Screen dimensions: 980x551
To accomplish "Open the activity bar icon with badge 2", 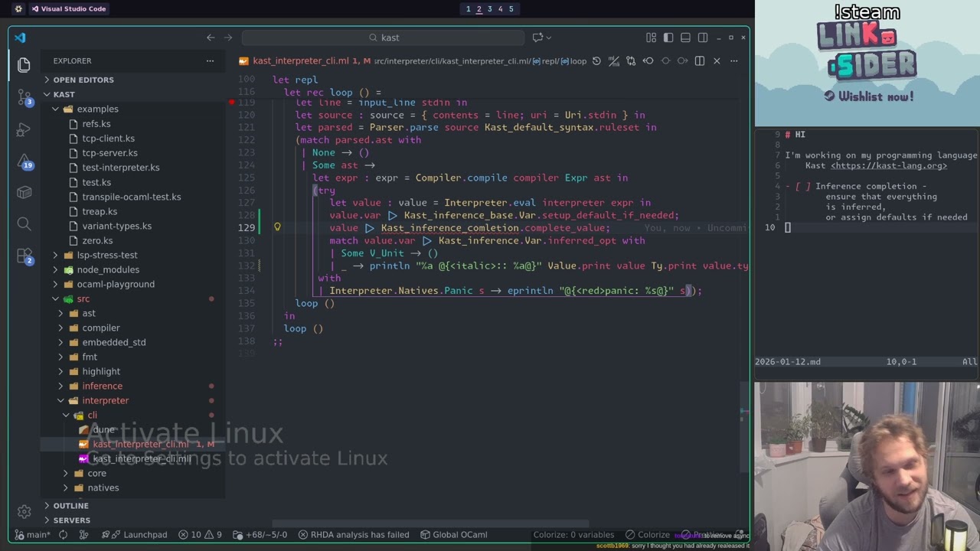I will coord(24,256).
